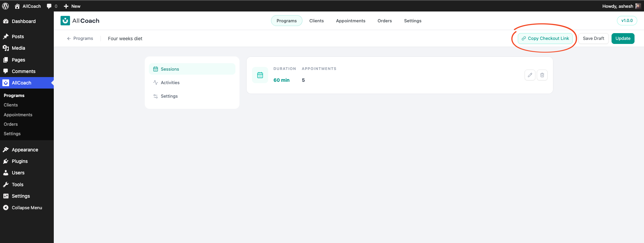Image resolution: width=644 pixels, height=243 pixels.
Task: Select Activities in the program panel
Action: click(192, 82)
